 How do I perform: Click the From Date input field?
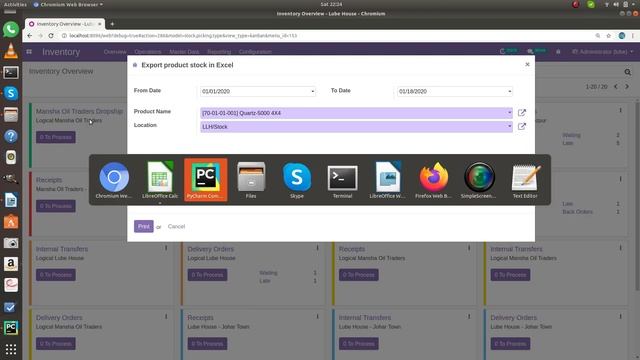[x=258, y=91]
